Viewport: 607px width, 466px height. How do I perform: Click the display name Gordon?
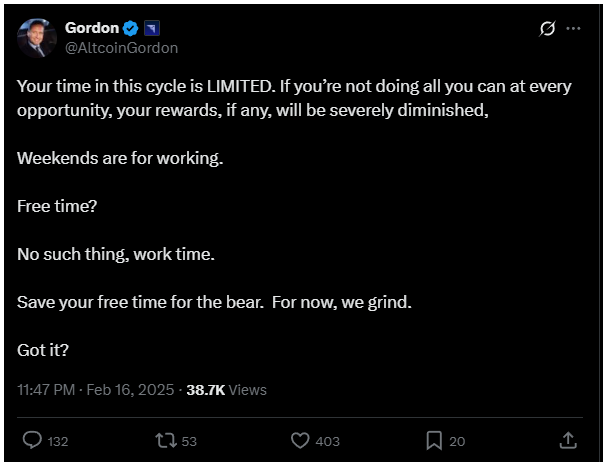point(92,27)
